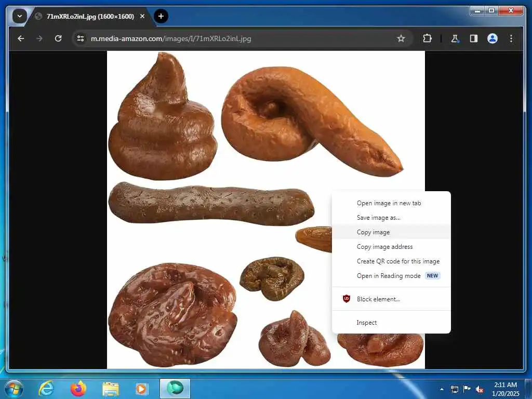Choose Open image in new tab
Viewport: 532px width, 399px height.
click(391, 203)
